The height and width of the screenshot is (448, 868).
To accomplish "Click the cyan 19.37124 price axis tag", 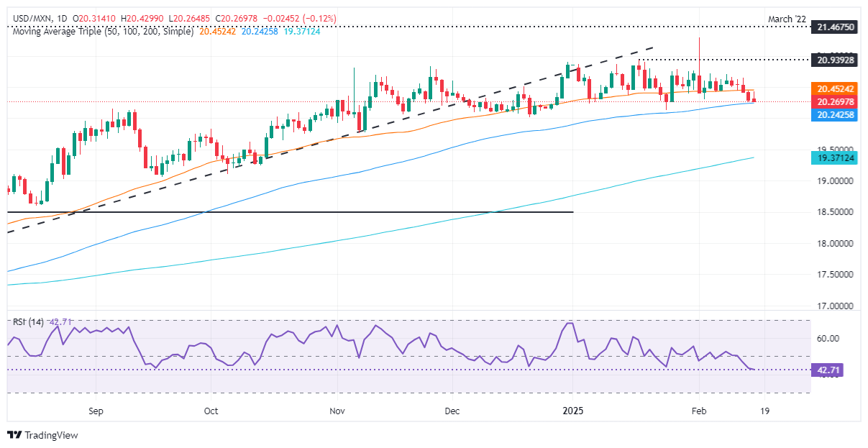I will coord(836,157).
